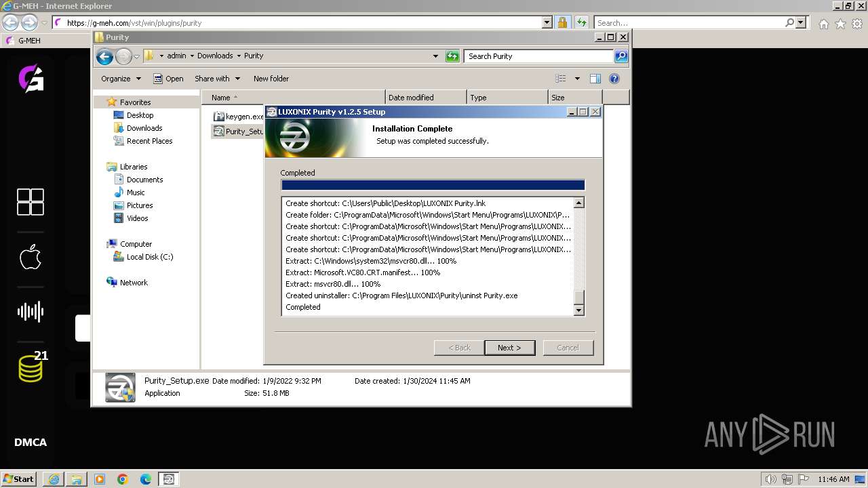Click the change your view icon
Image resolution: width=868 pixels, height=488 pixels.
561,79
